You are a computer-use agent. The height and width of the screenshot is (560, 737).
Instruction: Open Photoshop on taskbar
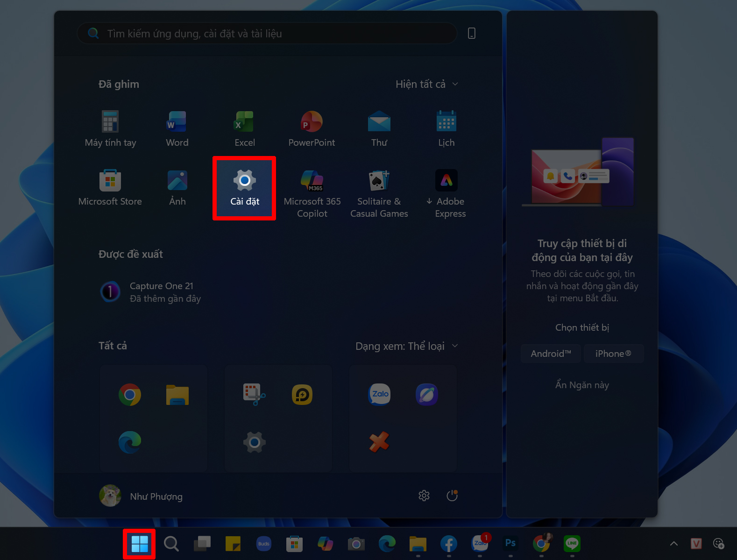pos(510,544)
